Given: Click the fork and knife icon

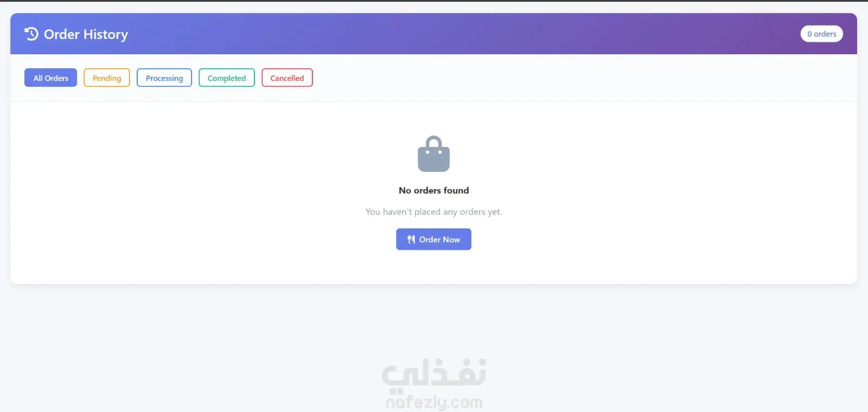Looking at the screenshot, I should point(411,239).
